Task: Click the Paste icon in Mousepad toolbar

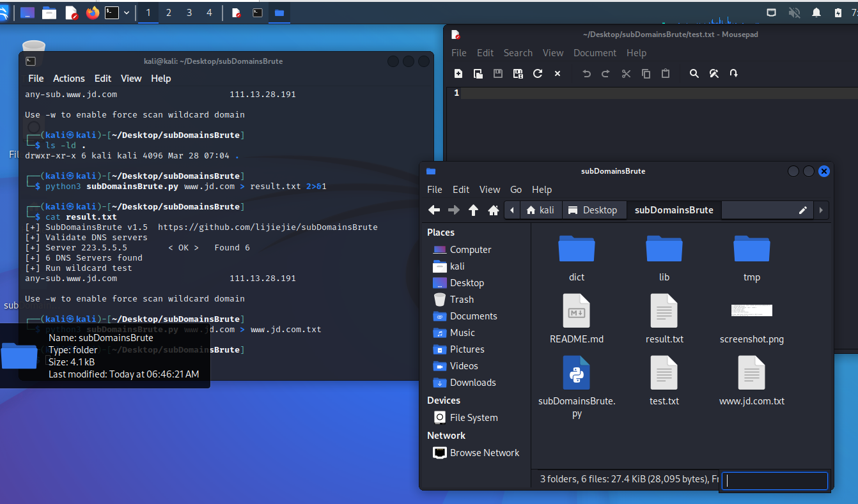Action: pyautogui.click(x=666, y=73)
